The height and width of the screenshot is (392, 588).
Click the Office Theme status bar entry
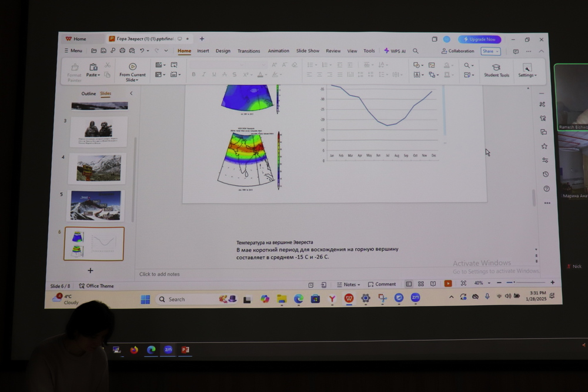96,286
